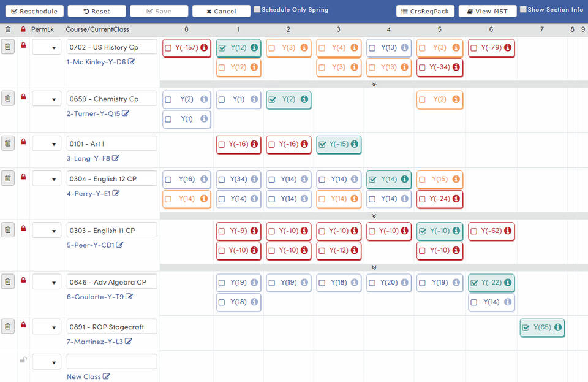Click info icon on Y(-157) section
The height and width of the screenshot is (382, 588).
pyautogui.click(x=203, y=48)
